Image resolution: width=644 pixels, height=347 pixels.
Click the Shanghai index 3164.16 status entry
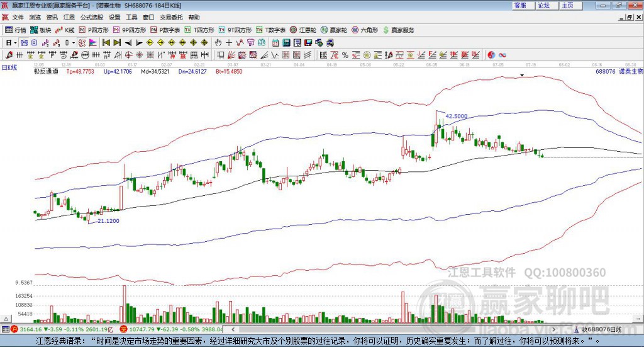[62, 329]
